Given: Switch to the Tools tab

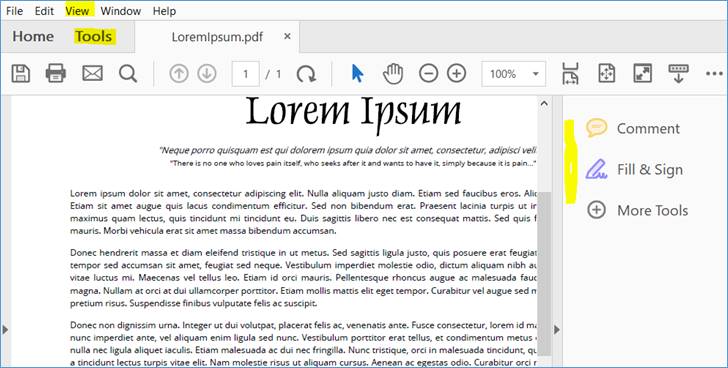Looking at the screenshot, I should pyautogui.click(x=94, y=36).
